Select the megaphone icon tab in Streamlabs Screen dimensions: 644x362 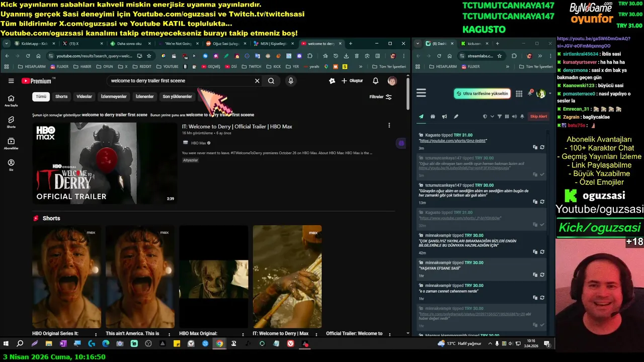click(x=444, y=117)
